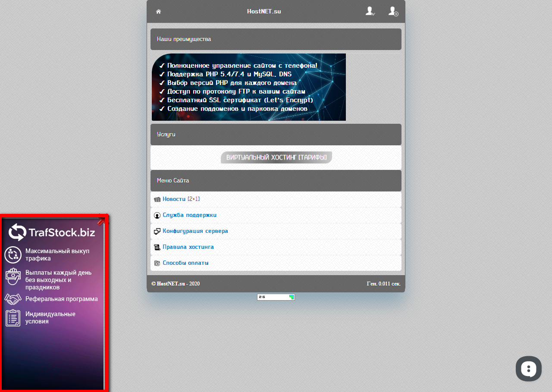Image resolution: width=552 pixels, height=392 pixels.
Task: Open Виртуальный хостинг [Тарифы] button
Action: [x=276, y=157]
